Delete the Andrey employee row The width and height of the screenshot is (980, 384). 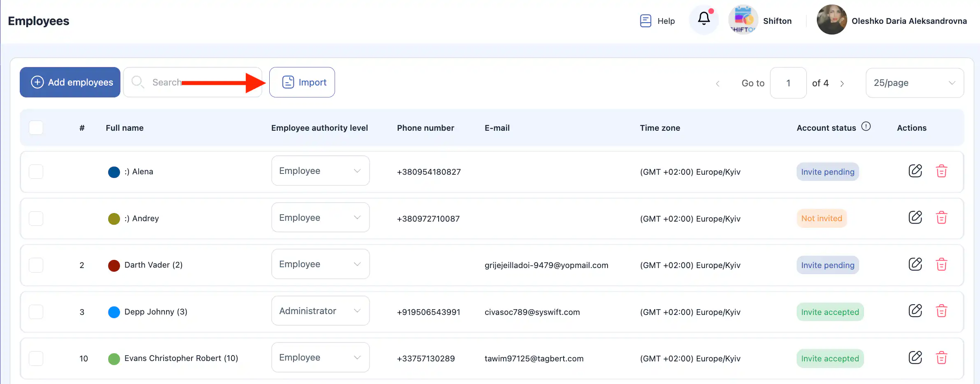[x=941, y=218]
